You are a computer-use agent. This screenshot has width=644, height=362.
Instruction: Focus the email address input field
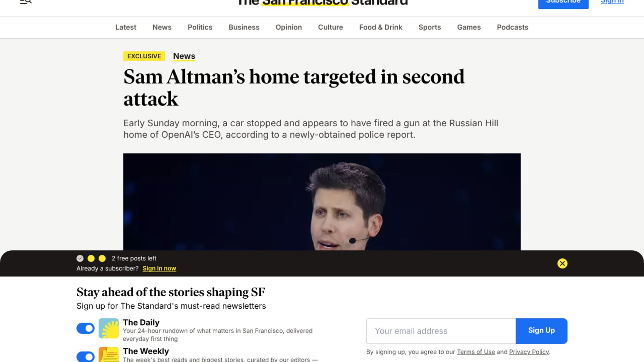tap(441, 331)
